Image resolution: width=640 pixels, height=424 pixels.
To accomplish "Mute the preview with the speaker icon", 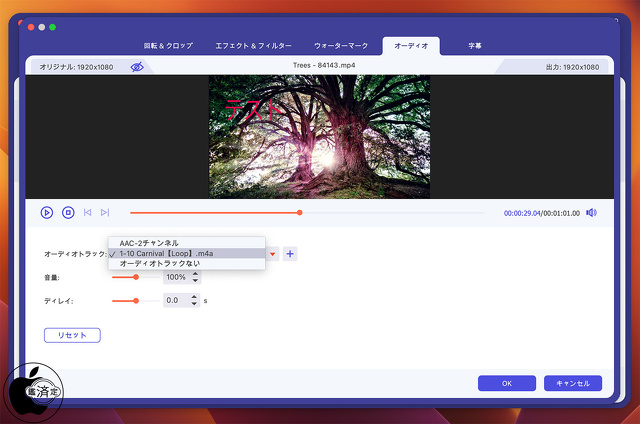I will pos(591,213).
